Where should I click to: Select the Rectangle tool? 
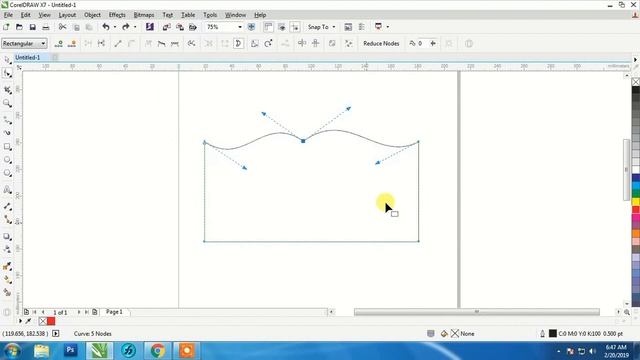(7, 147)
